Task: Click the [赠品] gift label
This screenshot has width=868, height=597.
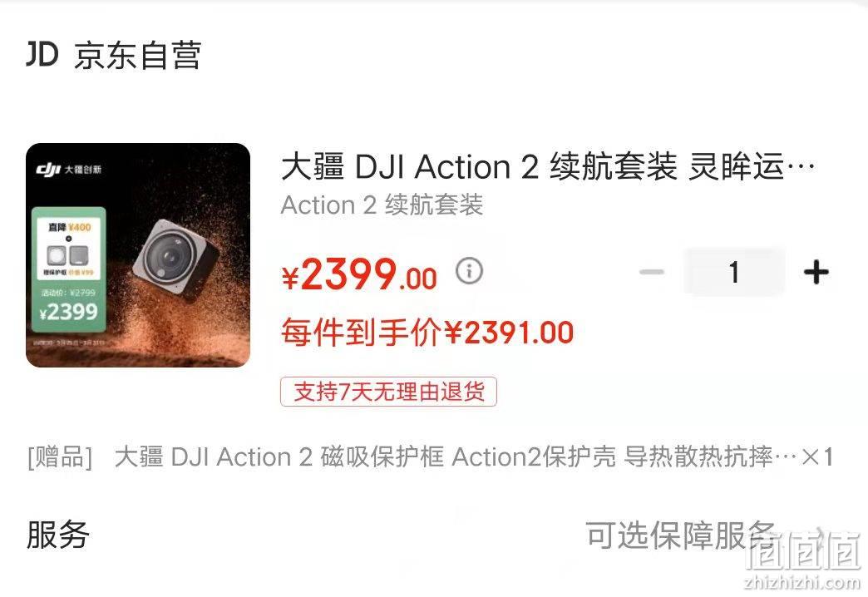Action: [60, 457]
